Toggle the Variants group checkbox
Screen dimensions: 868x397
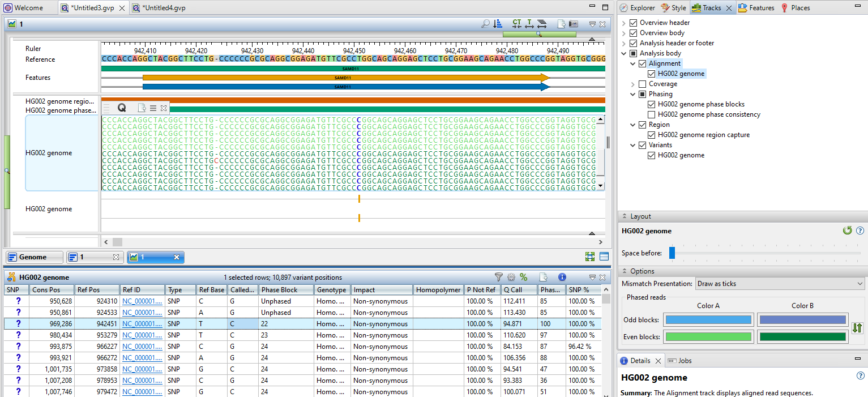[643, 145]
